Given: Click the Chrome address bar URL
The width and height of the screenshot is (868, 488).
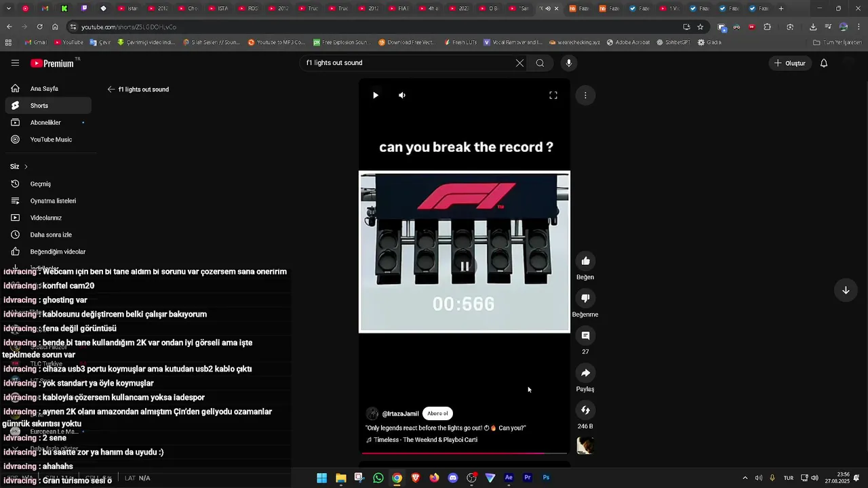Looking at the screenshot, I should tap(129, 27).
